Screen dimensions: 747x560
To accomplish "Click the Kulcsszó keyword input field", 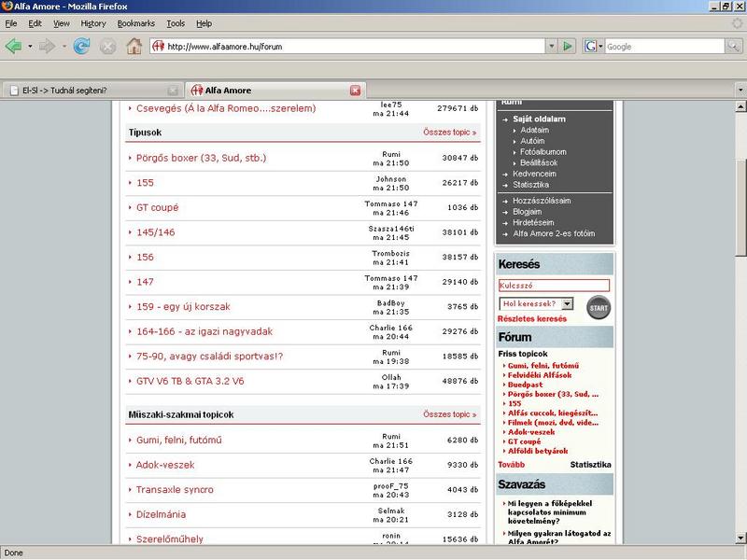I will [554, 286].
